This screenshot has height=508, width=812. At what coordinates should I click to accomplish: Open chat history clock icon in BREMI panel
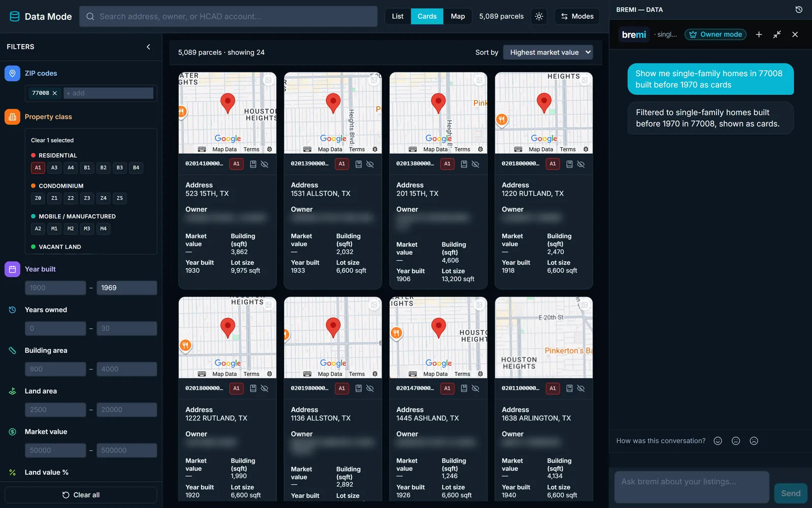(799, 10)
